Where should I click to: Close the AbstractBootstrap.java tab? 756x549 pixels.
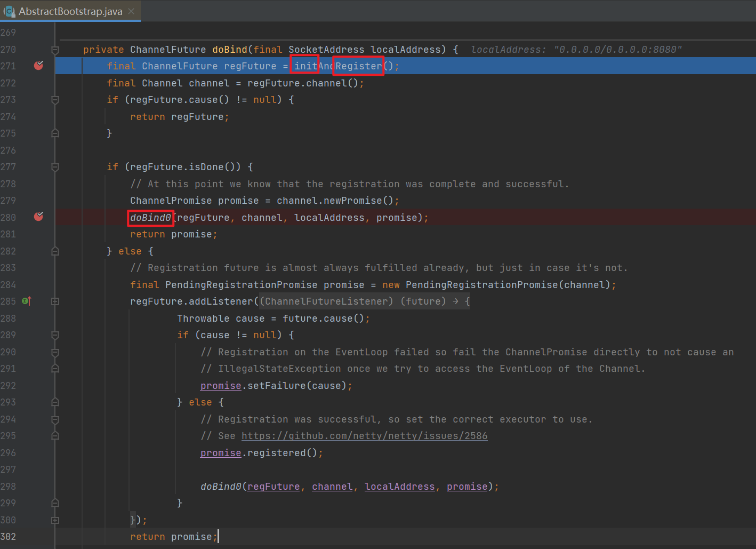(x=131, y=11)
